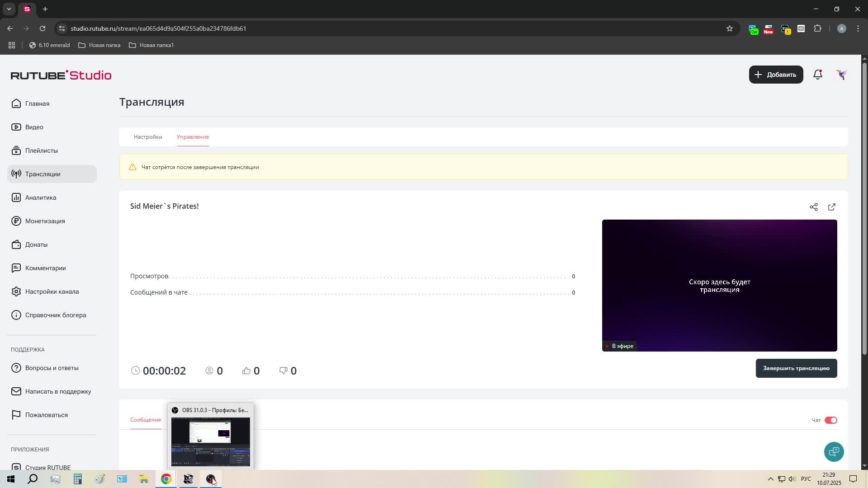Viewport: 868px width, 488px height.
Task: Click the Завершить трансляцию button
Action: [796, 368]
